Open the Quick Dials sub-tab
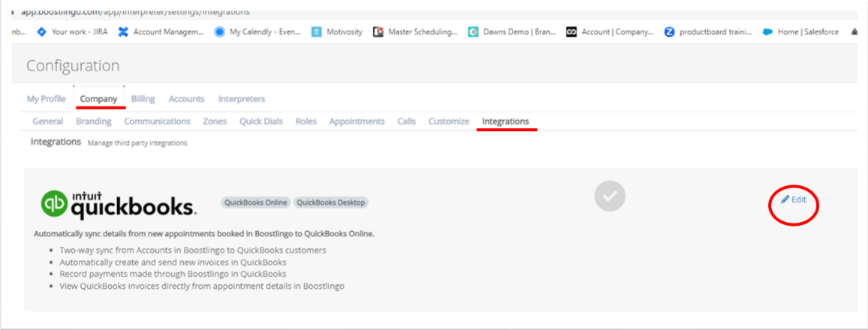The width and height of the screenshot is (868, 330). point(261,121)
